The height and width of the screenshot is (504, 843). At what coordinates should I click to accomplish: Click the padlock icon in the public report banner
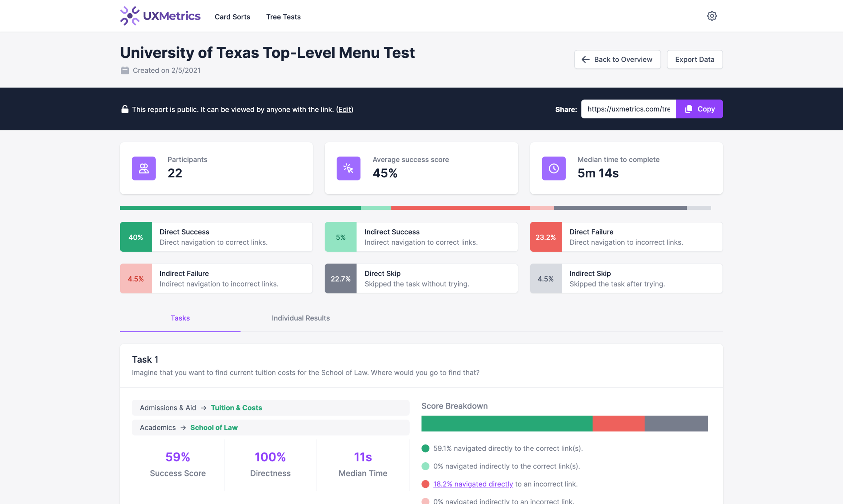(x=124, y=109)
